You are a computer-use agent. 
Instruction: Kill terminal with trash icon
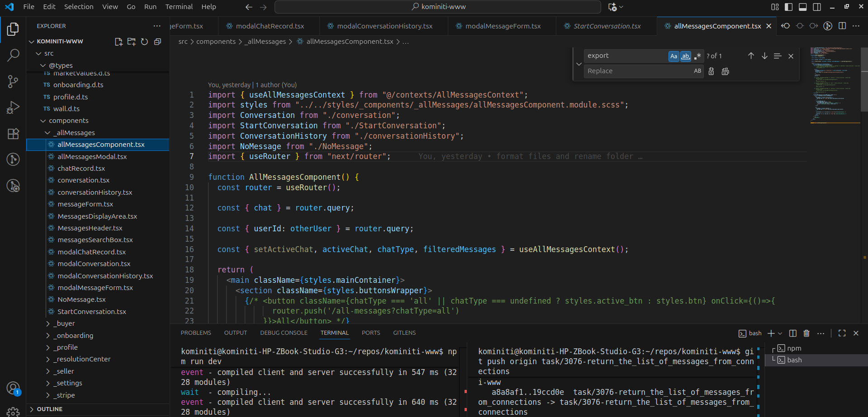(806, 333)
